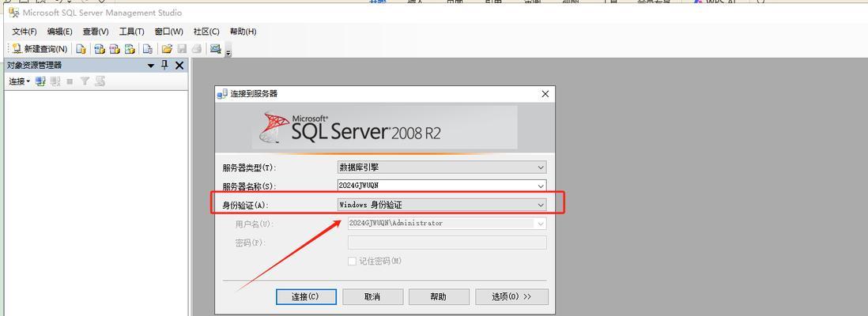Image resolution: width=868 pixels, height=316 pixels.
Task: Open the 工具(T) menu
Action: (132, 32)
